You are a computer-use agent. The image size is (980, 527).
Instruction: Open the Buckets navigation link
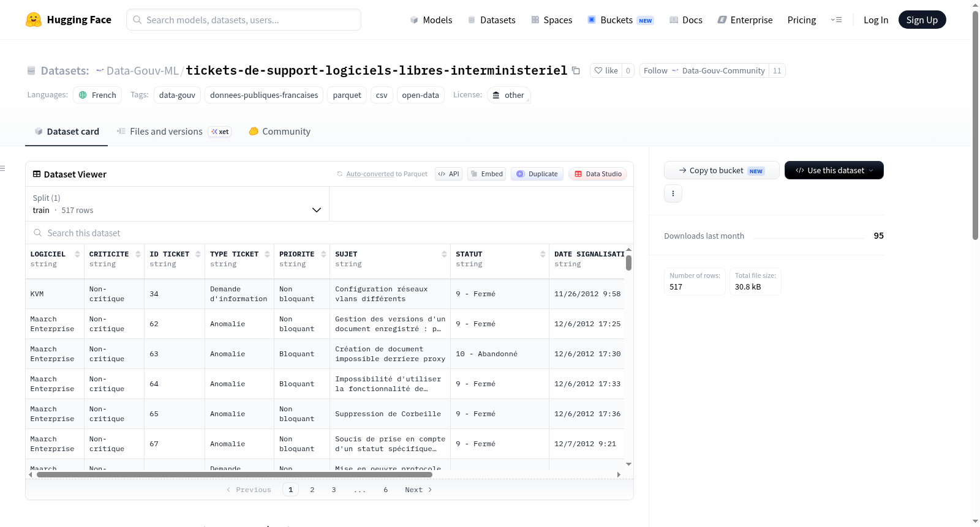coord(620,20)
